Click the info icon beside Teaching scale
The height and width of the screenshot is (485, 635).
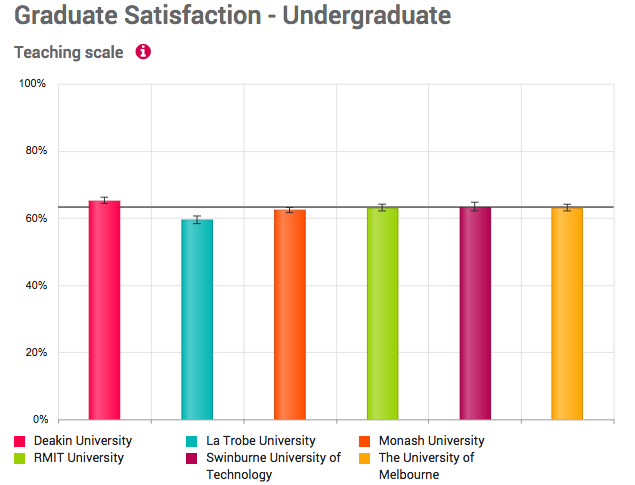coord(143,52)
